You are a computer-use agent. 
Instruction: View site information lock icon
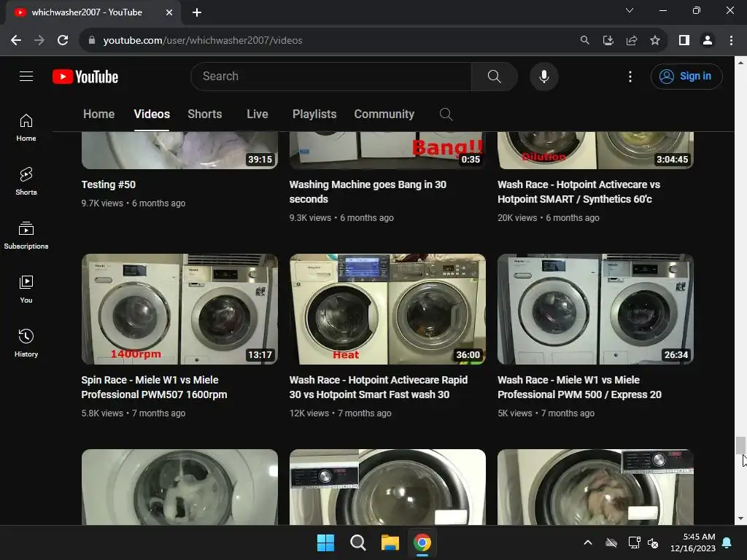click(92, 41)
